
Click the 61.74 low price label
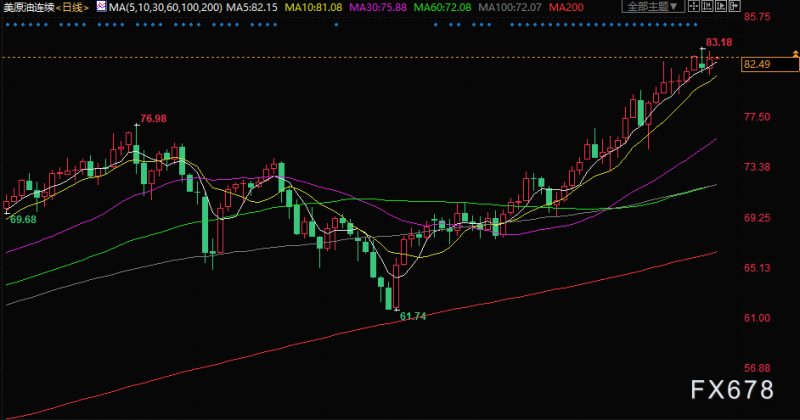413,316
